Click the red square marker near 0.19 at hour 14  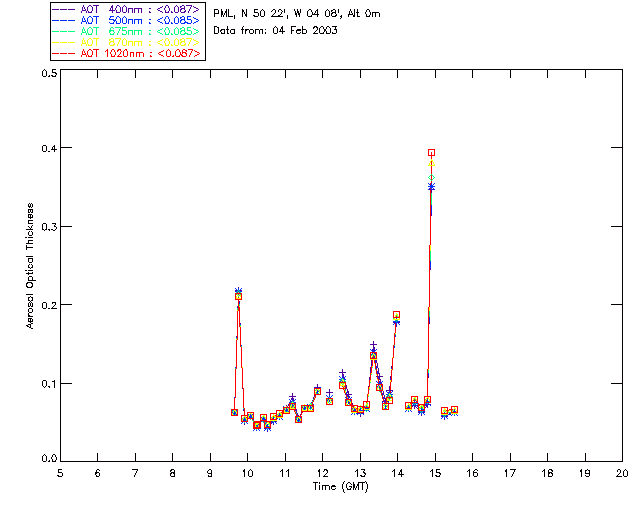pos(396,315)
